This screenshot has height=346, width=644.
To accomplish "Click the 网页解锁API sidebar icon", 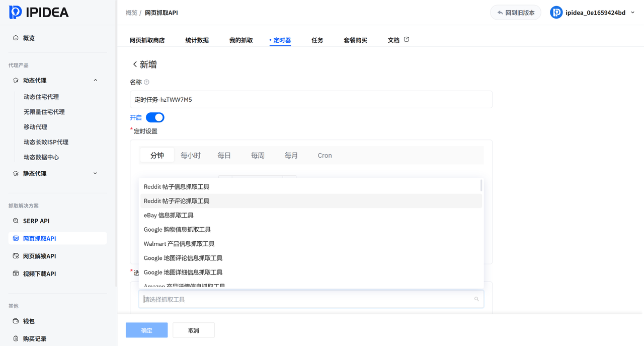I will click(16, 256).
